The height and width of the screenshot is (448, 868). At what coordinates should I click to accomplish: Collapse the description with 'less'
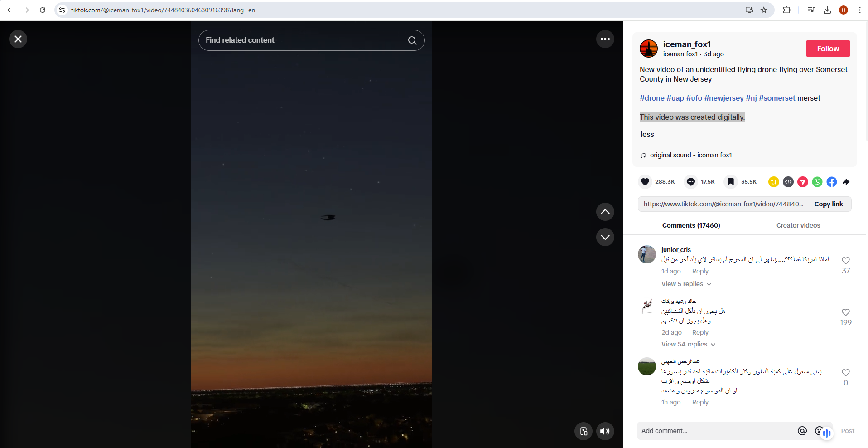click(x=647, y=135)
